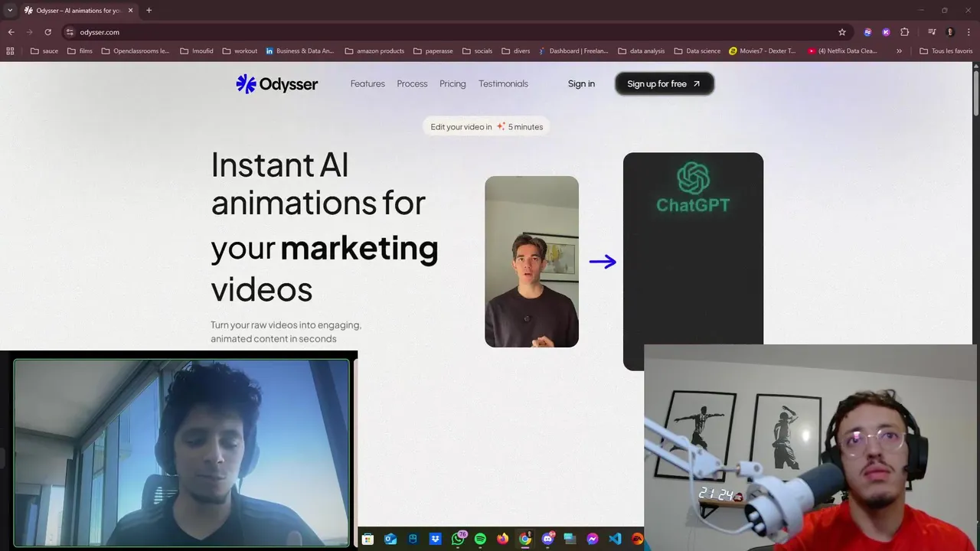Open the site information icon beside the URL
980x551 pixels.
(x=70, y=32)
